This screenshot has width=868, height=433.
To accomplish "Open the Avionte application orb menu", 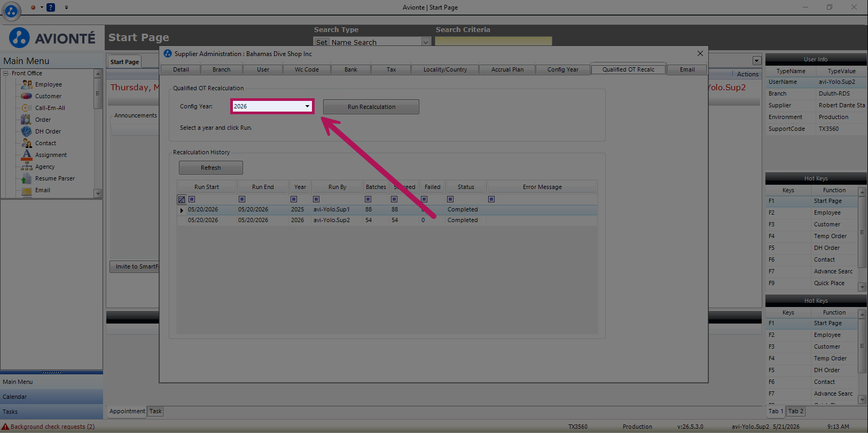I will point(11,10).
